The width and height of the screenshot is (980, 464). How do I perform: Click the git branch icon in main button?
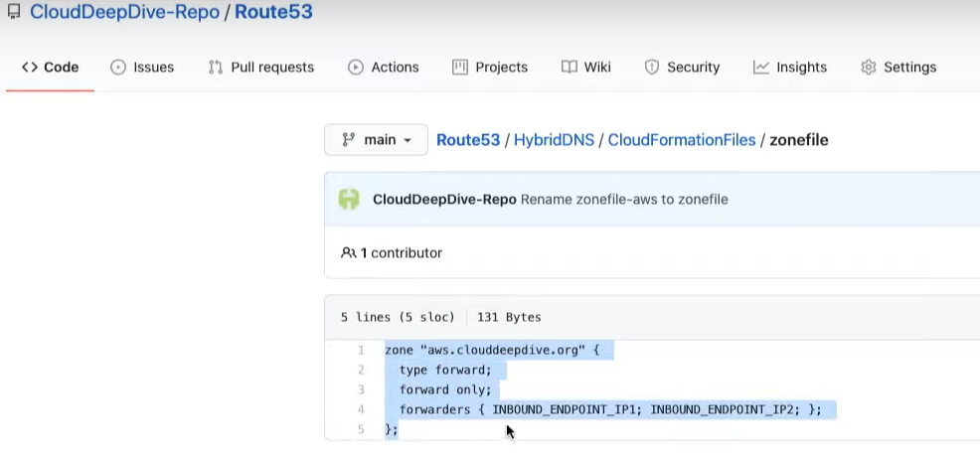coord(348,140)
